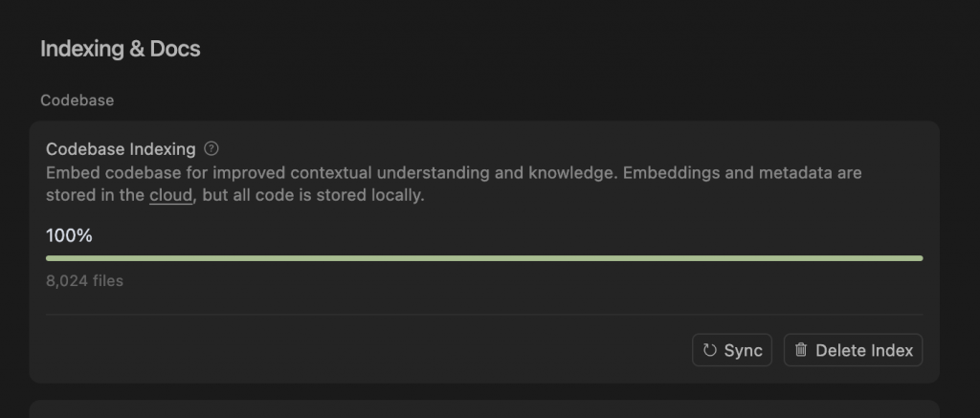Screen dimensions: 980x418
Task: Click the help question-mark icon beside Codebase Indexing
Action: click(x=212, y=148)
